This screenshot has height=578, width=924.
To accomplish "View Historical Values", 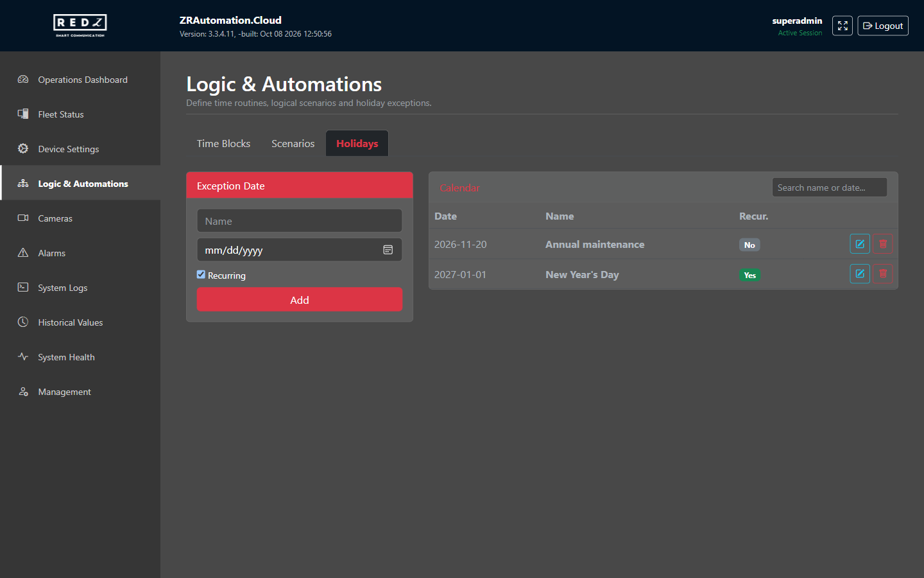I will point(80,322).
